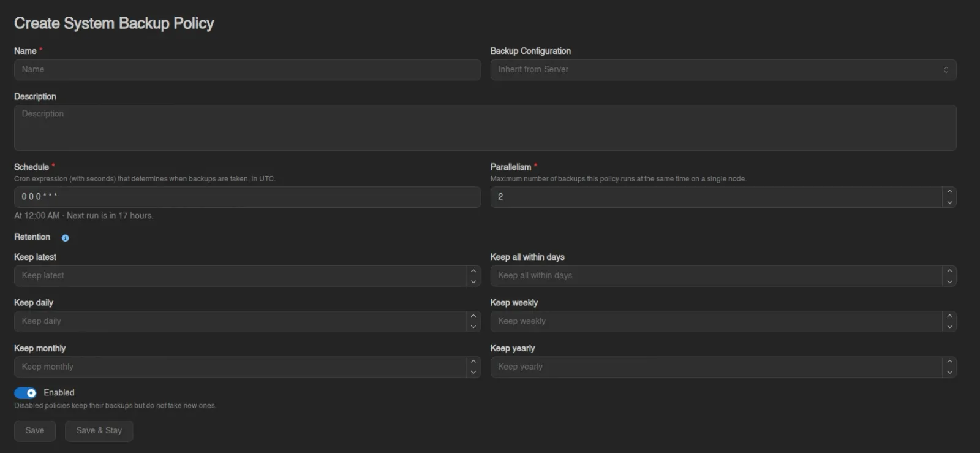Decrease the Keep monthly count
980x453 pixels.
[473, 372]
